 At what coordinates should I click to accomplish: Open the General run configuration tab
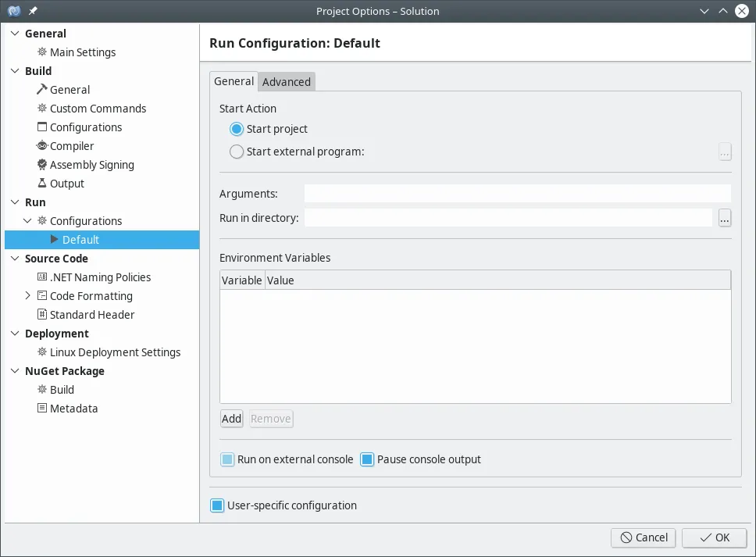(234, 81)
